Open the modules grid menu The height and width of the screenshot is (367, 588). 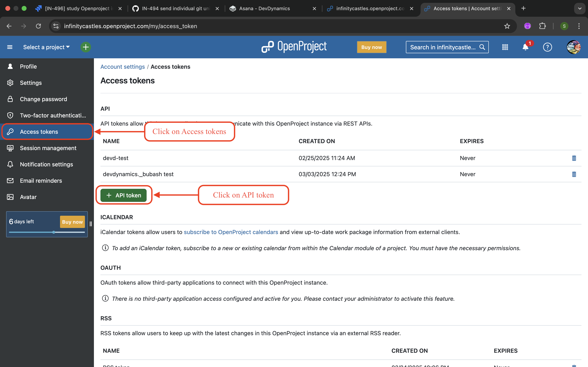coord(505,47)
